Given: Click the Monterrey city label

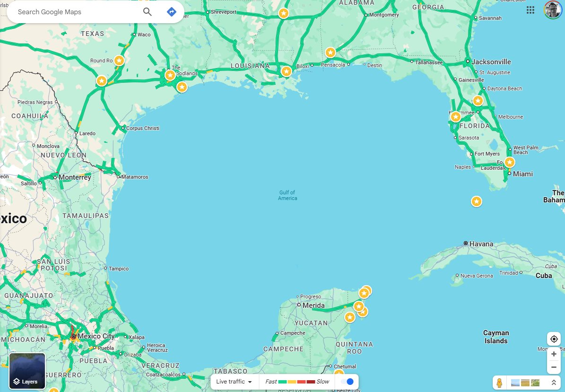Looking at the screenshot, I should click(x=75, y=177).
